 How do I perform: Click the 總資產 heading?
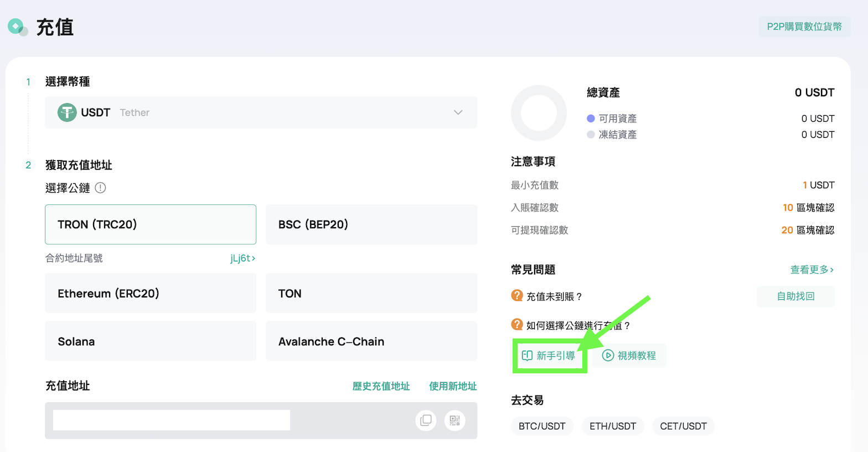point(603,93)
